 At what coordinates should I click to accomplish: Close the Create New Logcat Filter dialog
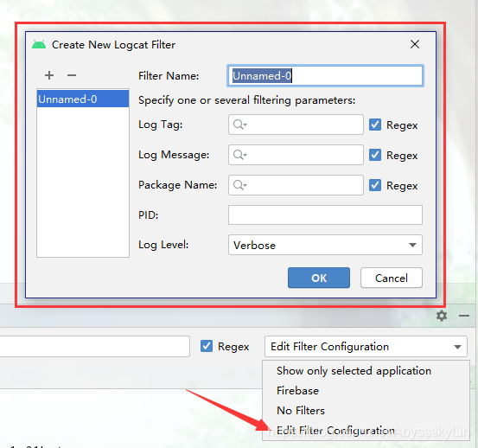click(x=415, y=44)
